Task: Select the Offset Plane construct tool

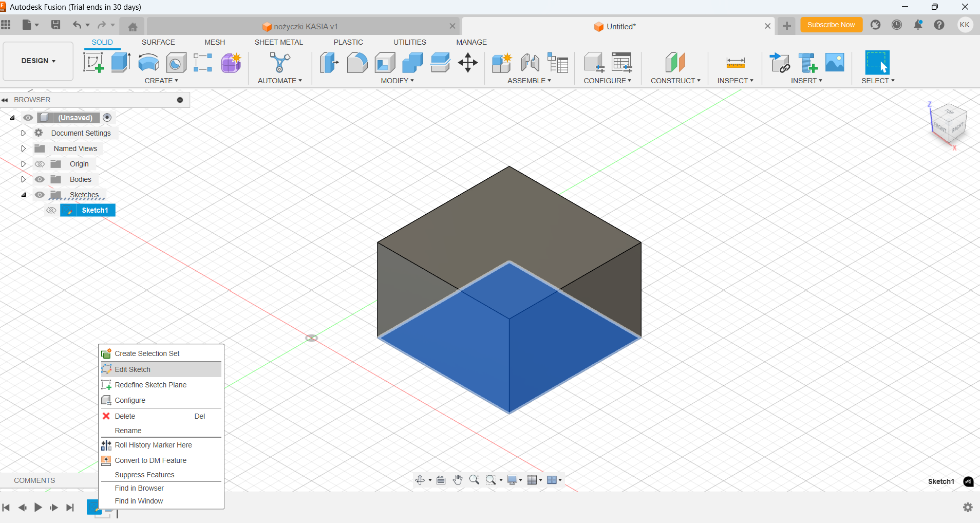Action: (675, 63)
